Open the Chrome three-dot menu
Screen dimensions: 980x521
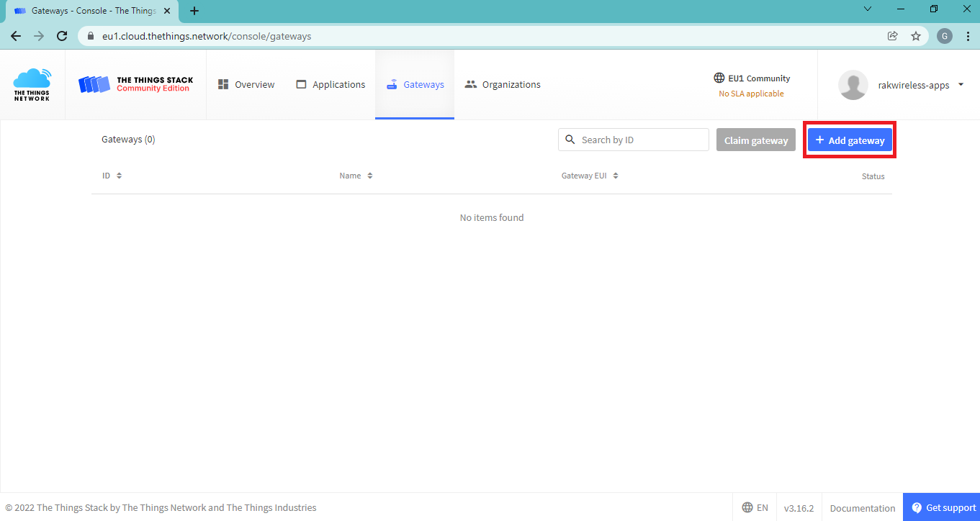(968, 36)
